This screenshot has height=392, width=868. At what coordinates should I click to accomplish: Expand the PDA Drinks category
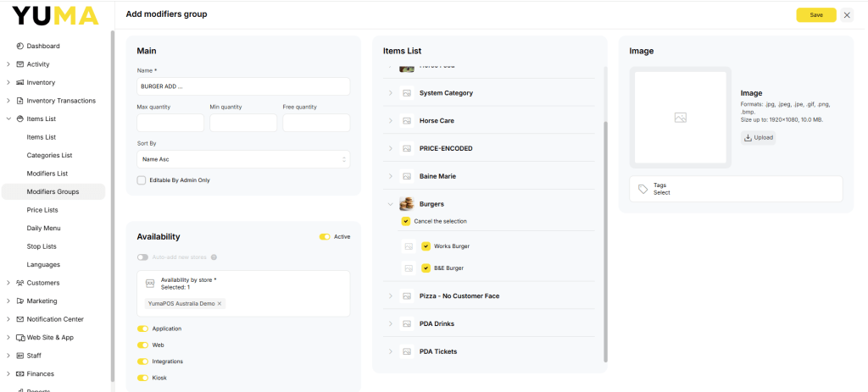point(390,323)
